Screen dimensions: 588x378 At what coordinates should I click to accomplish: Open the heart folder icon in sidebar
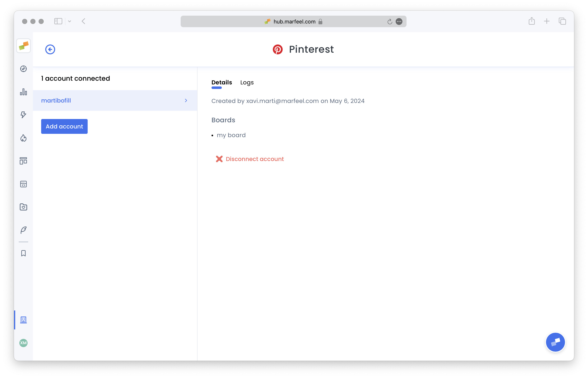point(23,207)
